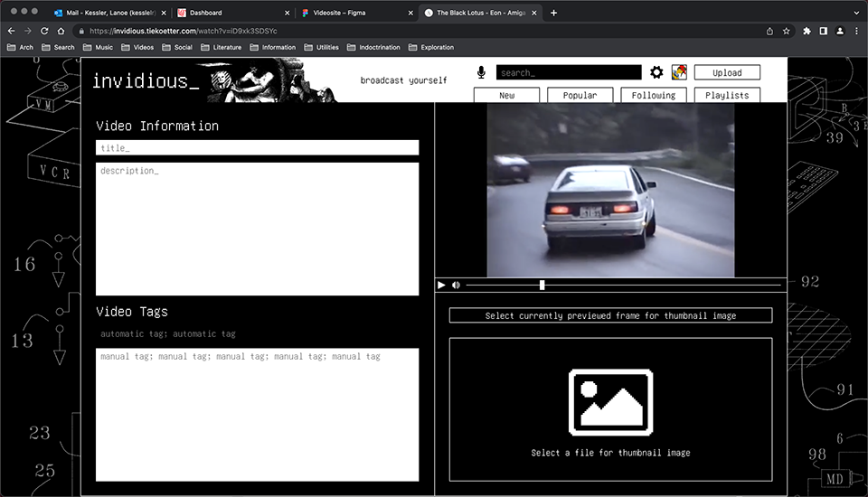Reload the page with the refresh icon
Image resolution: width=868 pixels, height=497 pixels.
pyautogui.click(x=44, y=31)
